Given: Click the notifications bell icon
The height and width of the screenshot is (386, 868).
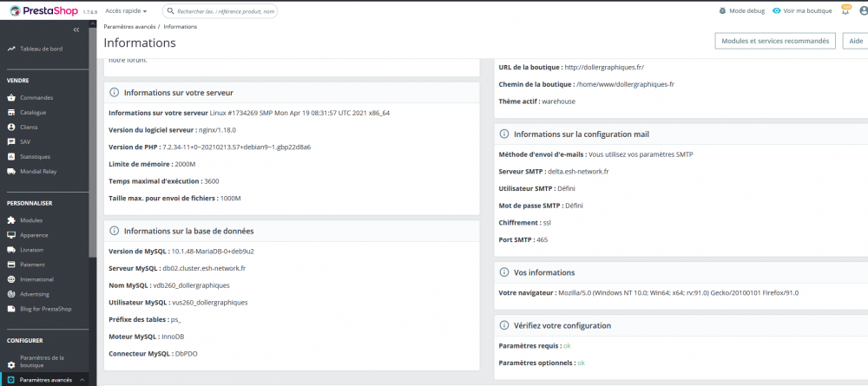Looking at the screenshot, I should [845, 11].
